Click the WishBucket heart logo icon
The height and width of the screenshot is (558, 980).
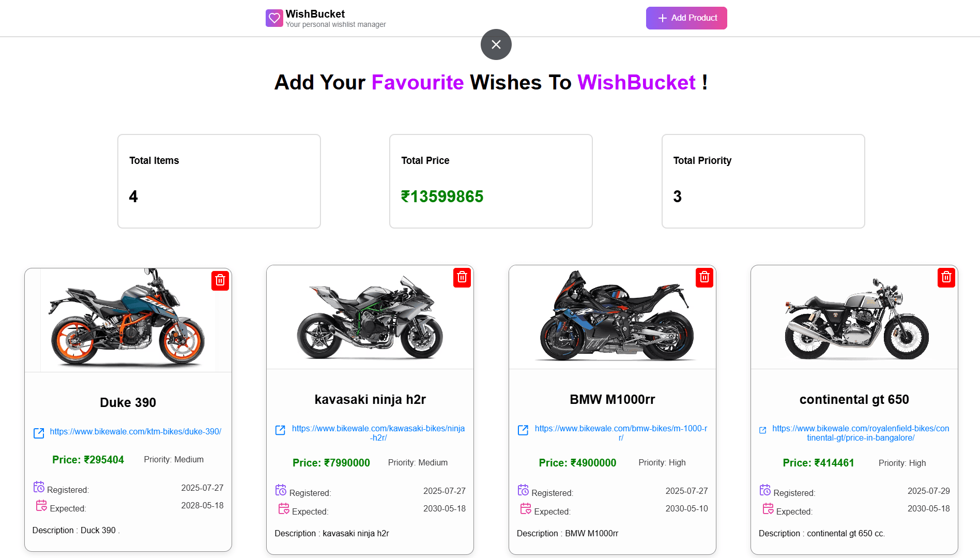pyautogui.click(x=274, y=18)
